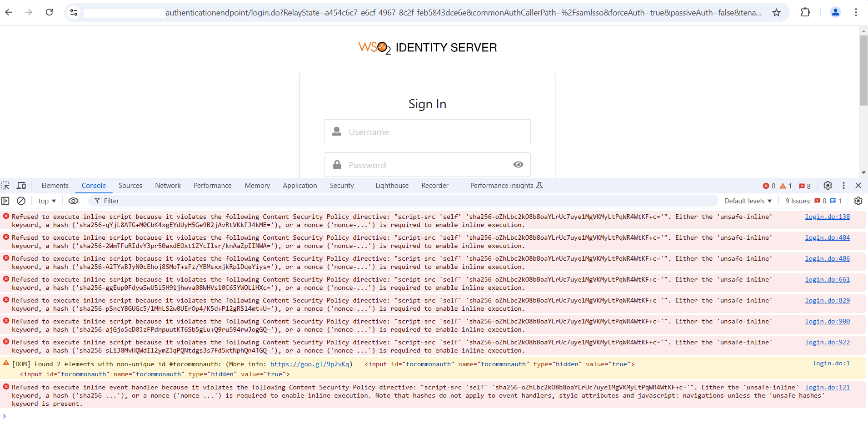Open the Default levels dropdown
This screenshot has width=868, height=429.
tap(747, 201)
